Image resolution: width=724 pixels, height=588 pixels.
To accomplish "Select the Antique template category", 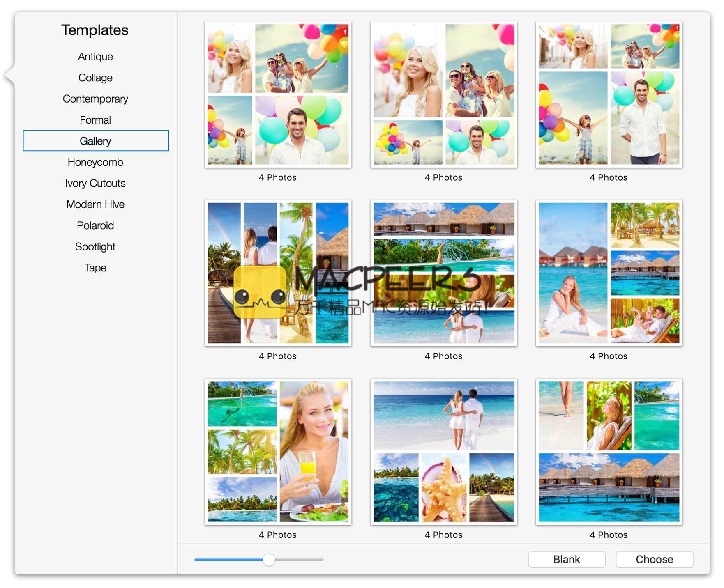I will pyautogui.click(x=95, y=57).
